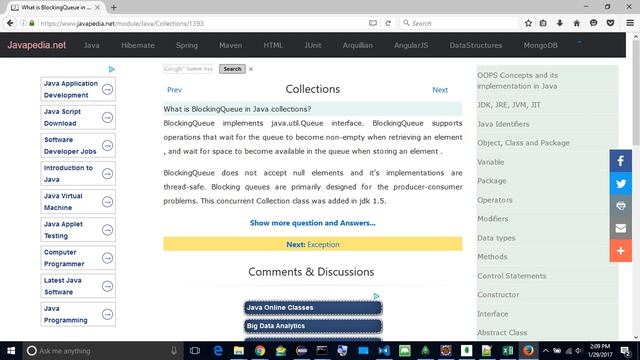Go to Javapedia.net home logo
Viewport: 640px width, 360px height.
[x=36, y=45]
